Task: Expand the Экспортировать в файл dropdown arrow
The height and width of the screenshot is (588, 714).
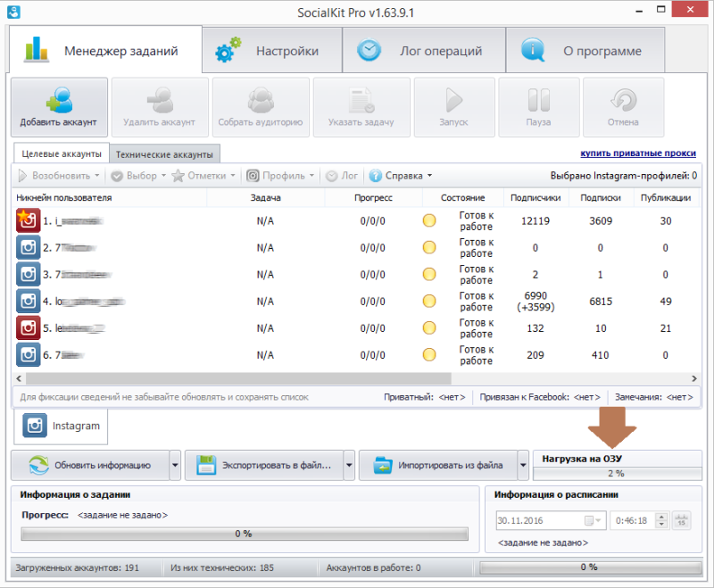Action: 349,465
